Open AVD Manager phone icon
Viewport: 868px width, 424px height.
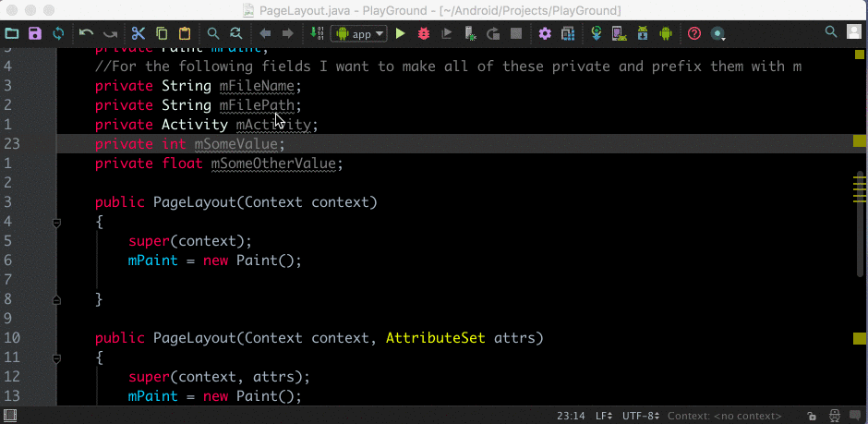click(619, 34)
